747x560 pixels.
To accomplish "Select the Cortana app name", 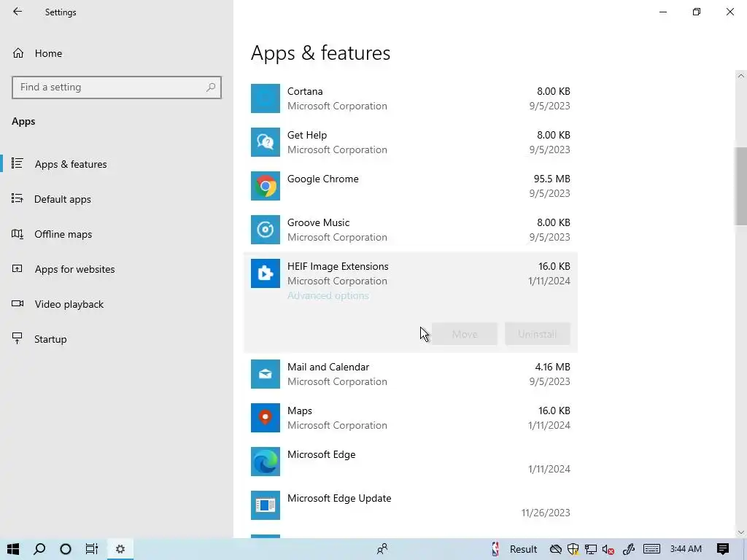I will [305, 91].
